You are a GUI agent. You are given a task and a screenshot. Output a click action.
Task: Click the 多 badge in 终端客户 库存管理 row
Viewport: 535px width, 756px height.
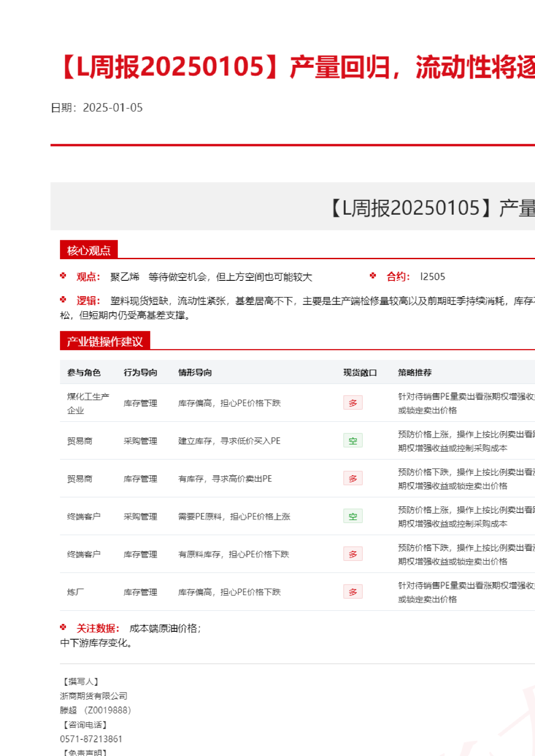pyautogui.click(x=353, y=554)
